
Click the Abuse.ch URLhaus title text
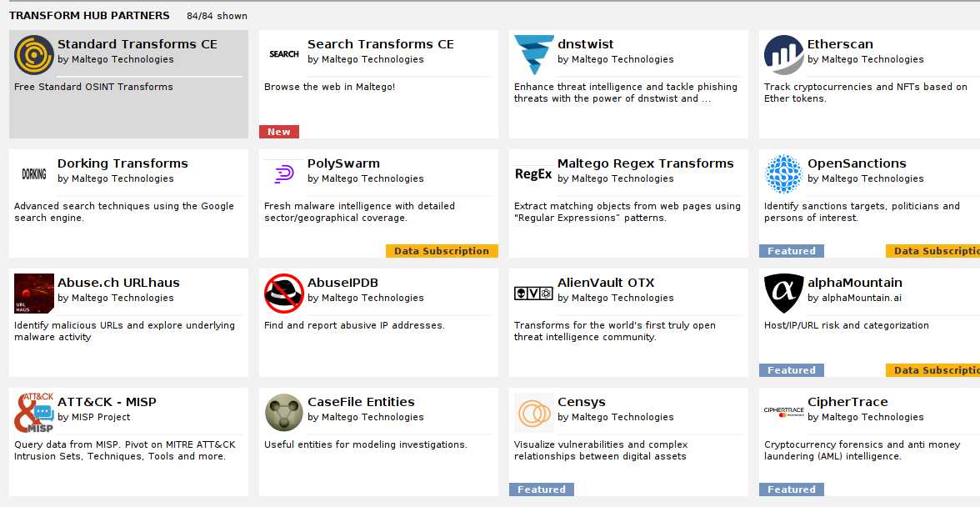118,284
